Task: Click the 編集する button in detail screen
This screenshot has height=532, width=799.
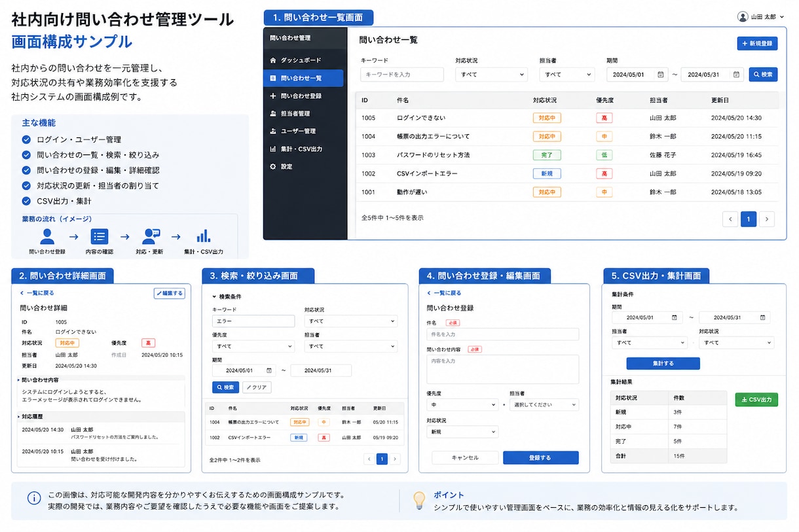Action: click(x=170, y=293)
